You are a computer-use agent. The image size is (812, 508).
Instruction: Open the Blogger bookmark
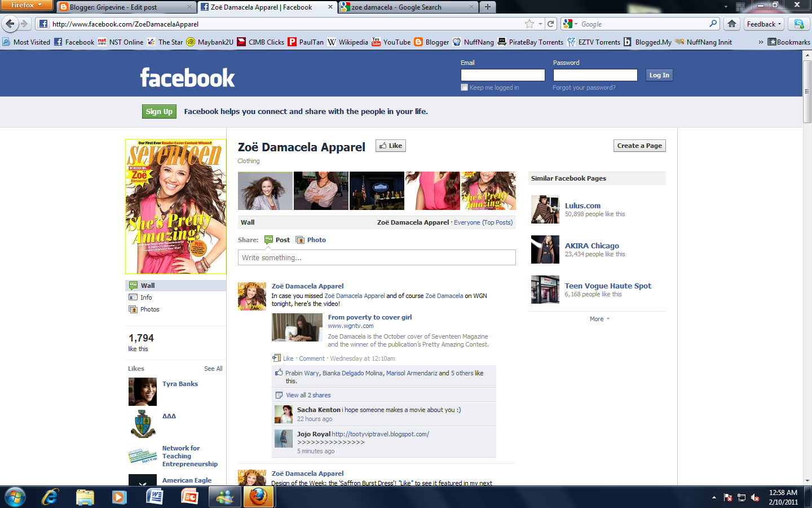point(431,42)
